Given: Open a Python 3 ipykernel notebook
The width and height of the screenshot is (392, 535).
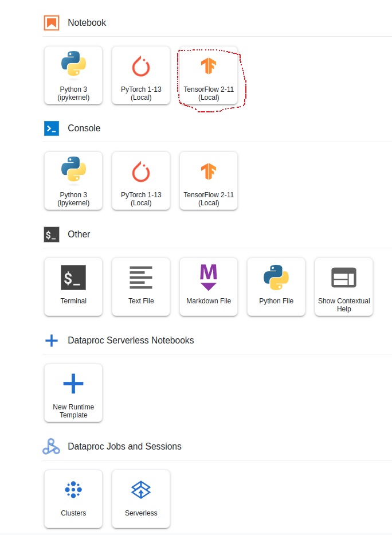Looking at the screenshot, I should 73,75.
